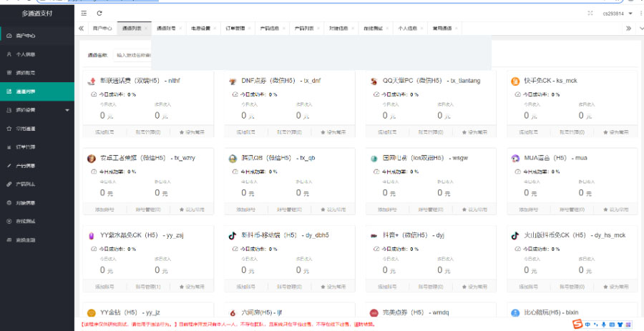Star the wsgw card as favorite
Screen dimensions: 644x331
coord(475,209)
